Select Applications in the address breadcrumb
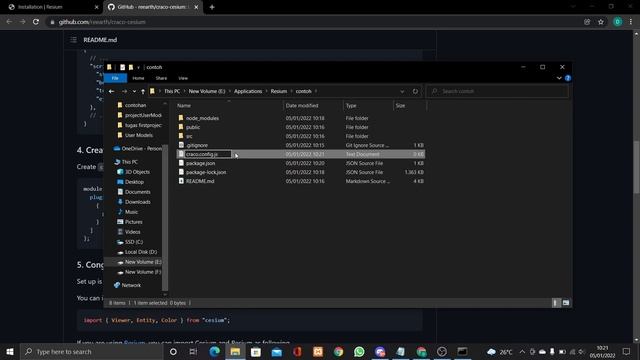 248,91
